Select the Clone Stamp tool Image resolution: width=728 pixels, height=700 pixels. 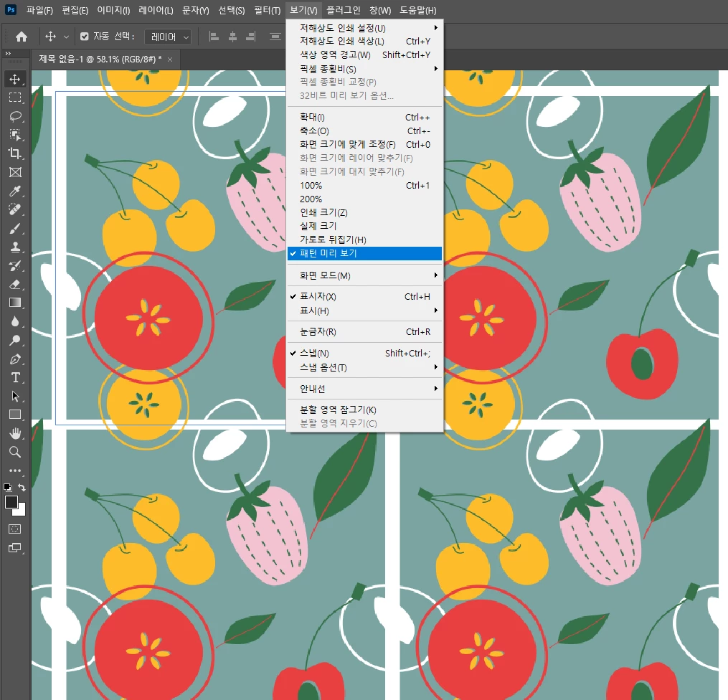click(15, 247)
